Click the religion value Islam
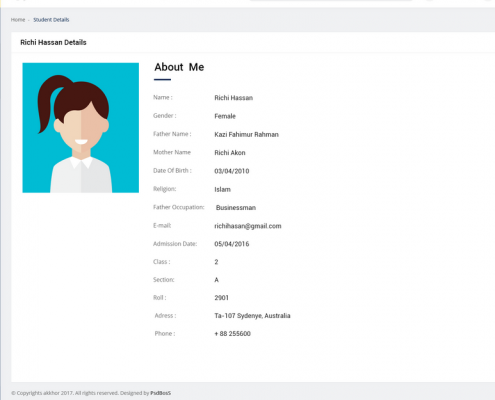Image resolution: width=495 pixels, height=400 pixels. [x=222, y=189]
